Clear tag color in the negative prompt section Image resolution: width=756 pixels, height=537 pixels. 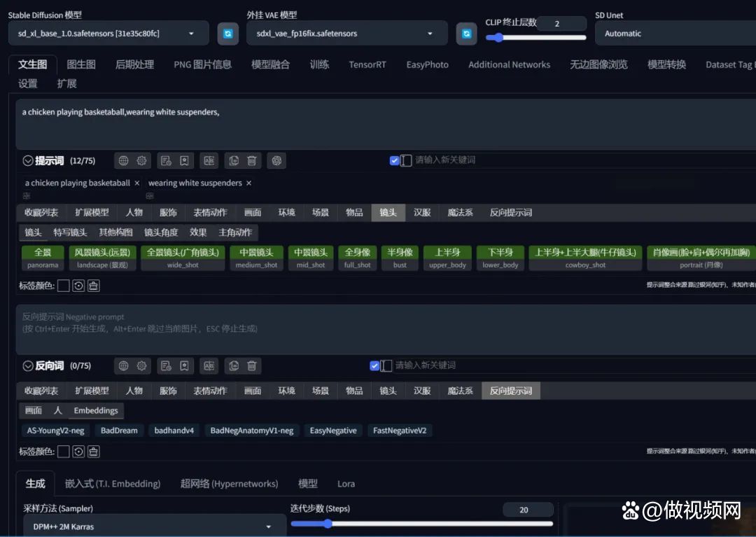(x=94, y=452)
